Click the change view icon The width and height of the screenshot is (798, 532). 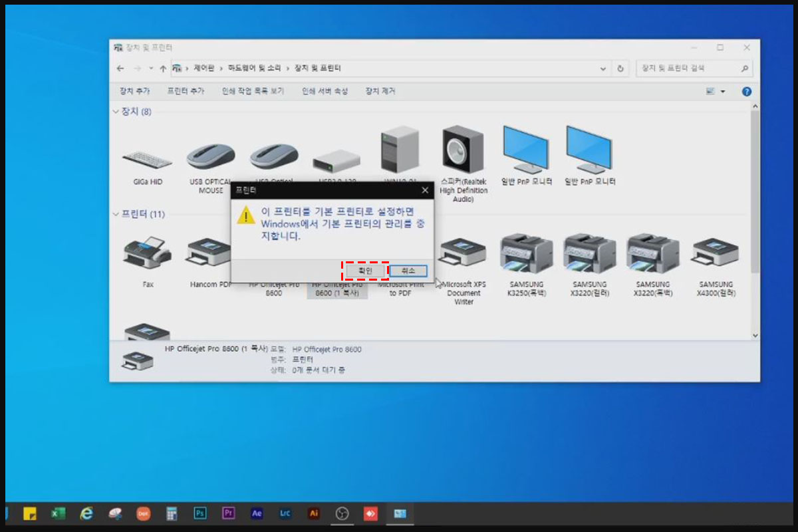point(710,91)
